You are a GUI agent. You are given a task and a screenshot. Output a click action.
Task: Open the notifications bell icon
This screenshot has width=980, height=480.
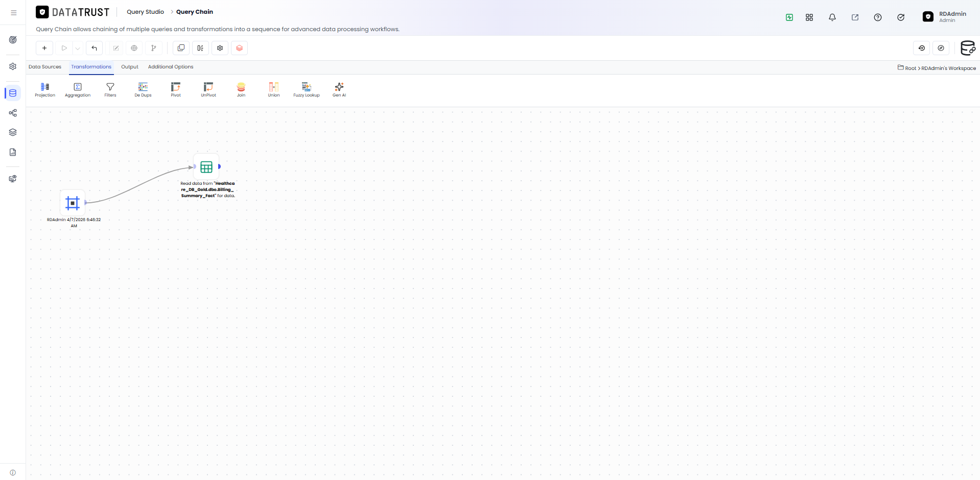(832, 17)
